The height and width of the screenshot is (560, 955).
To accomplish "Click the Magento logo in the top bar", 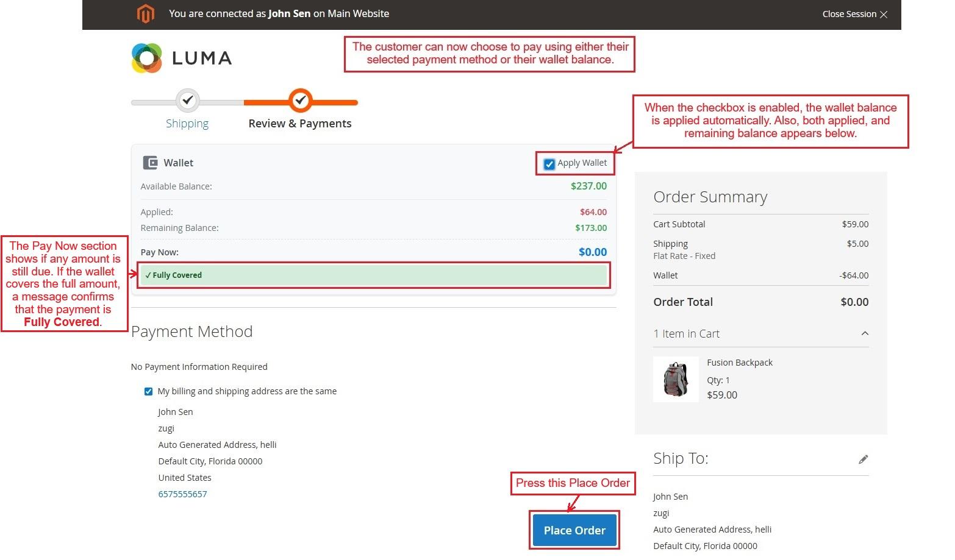I will pos(145,13).
